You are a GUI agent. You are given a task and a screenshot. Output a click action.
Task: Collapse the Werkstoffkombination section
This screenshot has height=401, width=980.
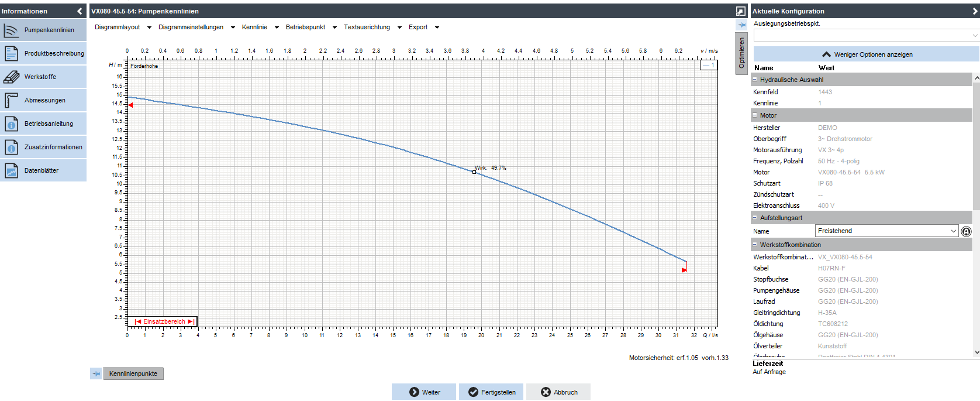(755, 245)
